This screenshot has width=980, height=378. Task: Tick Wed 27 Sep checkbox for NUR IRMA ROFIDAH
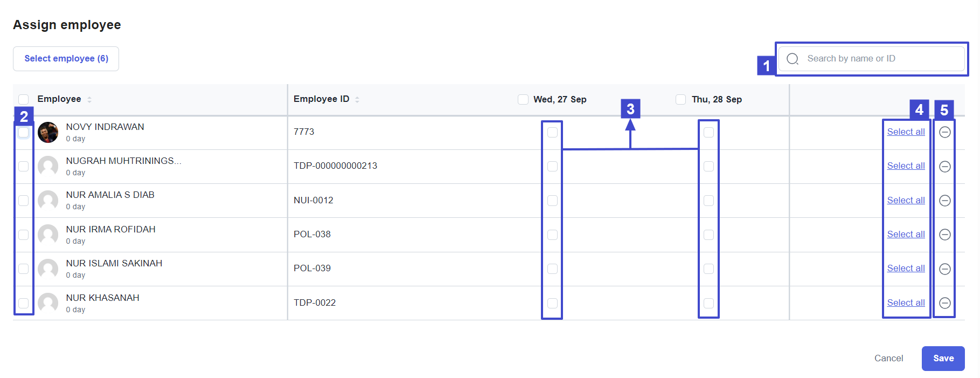point(552,235)
